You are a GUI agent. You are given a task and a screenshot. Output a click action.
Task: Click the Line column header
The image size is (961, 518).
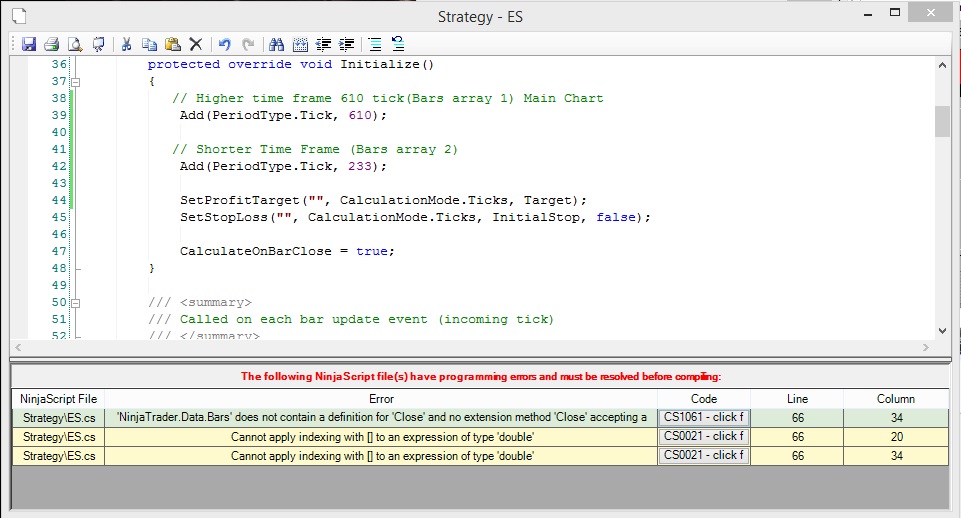pos(797,399)
